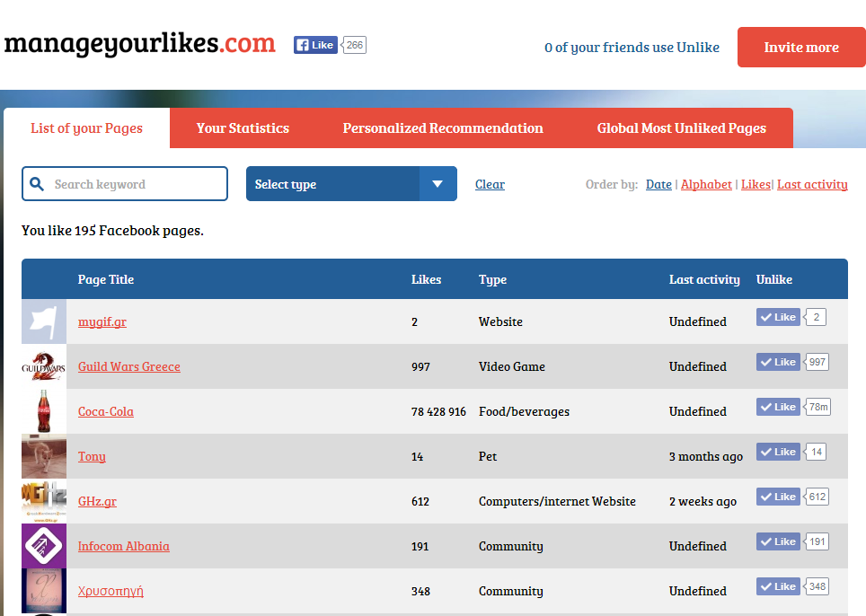Click the 'You like 195 Facebook pages.' text
Image resolution: width=866 pixels, height=616 pixels.
click(x=112, y=231)
